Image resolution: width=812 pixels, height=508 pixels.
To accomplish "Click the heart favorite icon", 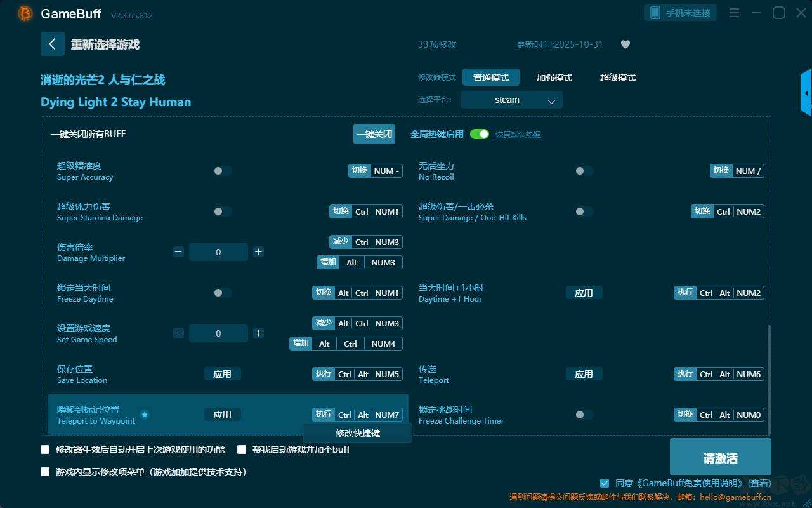I will (625, 44).
